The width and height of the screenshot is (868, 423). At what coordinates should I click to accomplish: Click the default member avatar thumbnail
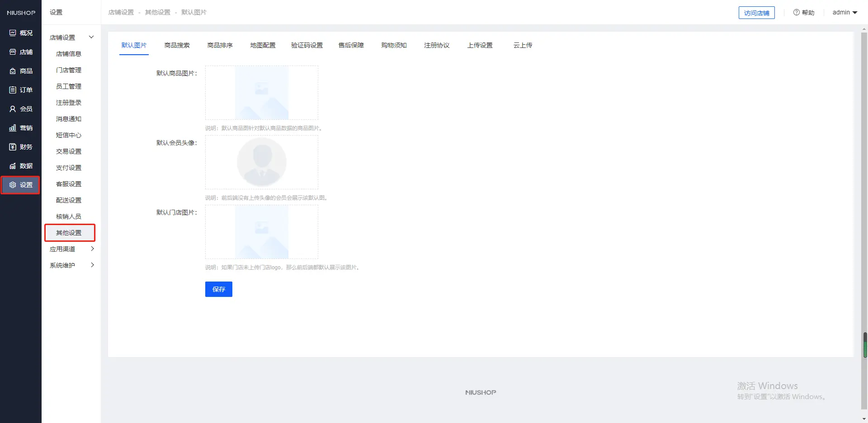261,162
